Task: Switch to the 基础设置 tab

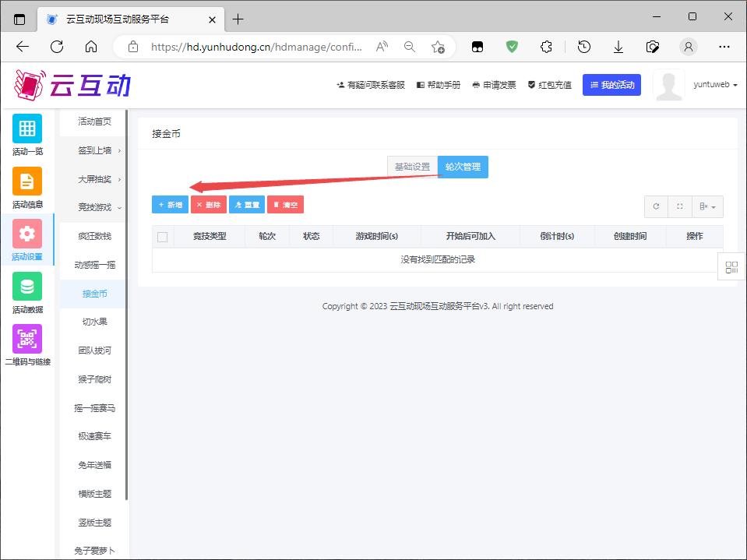Action: [412, 167]
